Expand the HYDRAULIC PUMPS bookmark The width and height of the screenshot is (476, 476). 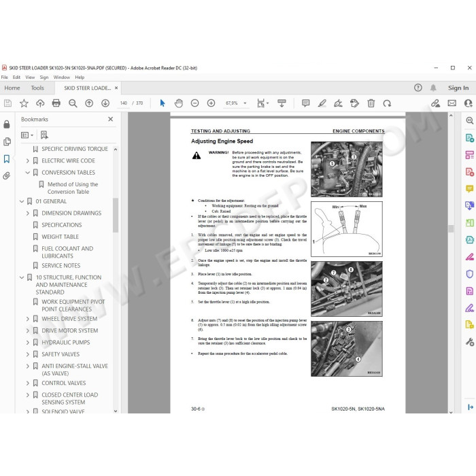pos(28,343)
